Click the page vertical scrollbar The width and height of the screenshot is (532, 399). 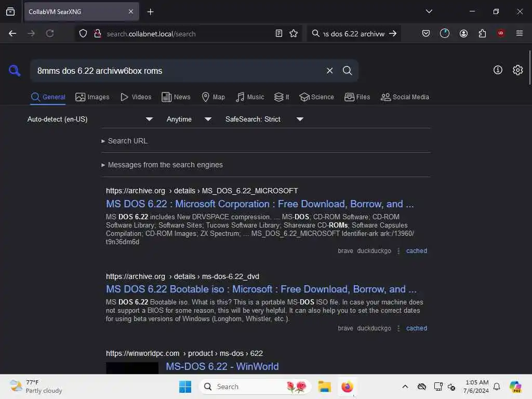click(x=529, y=68)
